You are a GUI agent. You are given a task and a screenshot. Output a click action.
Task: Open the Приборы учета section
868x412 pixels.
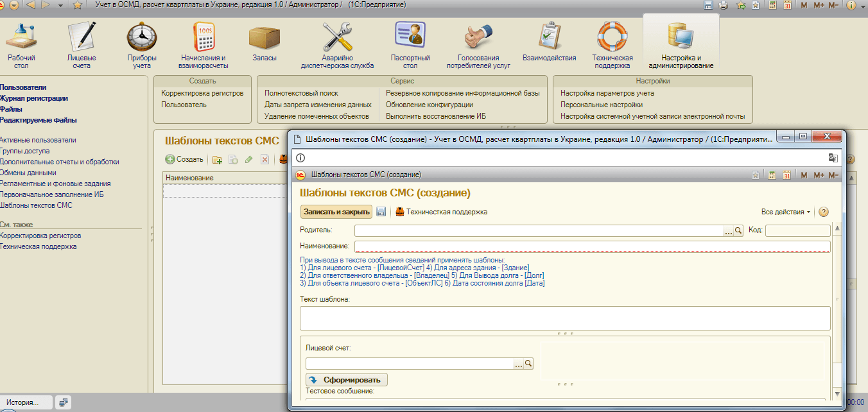coord(142,44)
